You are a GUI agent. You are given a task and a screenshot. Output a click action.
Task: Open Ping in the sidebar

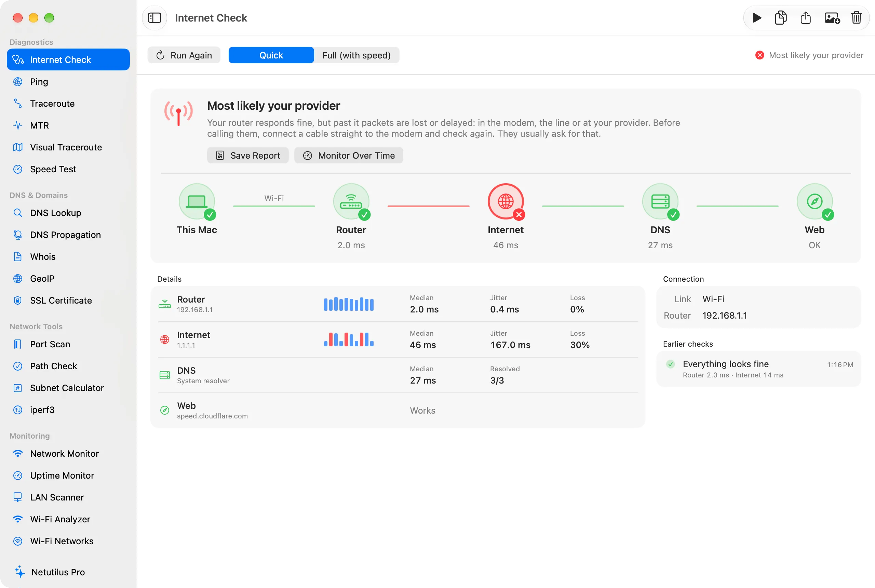(68, 81)
